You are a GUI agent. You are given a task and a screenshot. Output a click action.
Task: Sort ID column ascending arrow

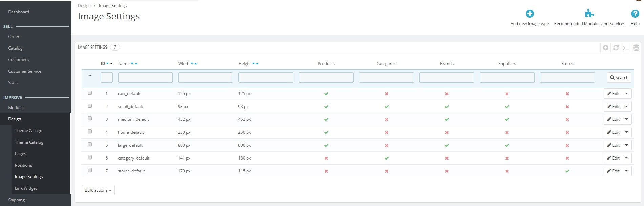pyautogui.click(x=111, y=64)
